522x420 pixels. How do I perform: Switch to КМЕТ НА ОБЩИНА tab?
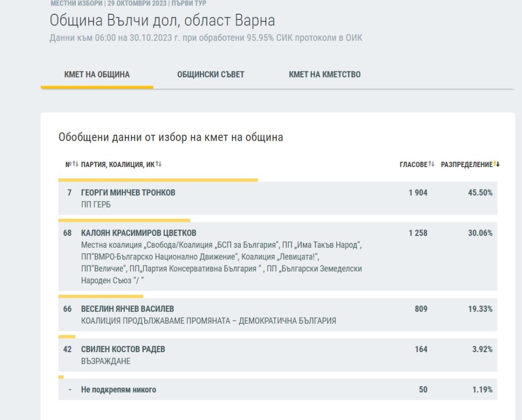coord(97,74)
